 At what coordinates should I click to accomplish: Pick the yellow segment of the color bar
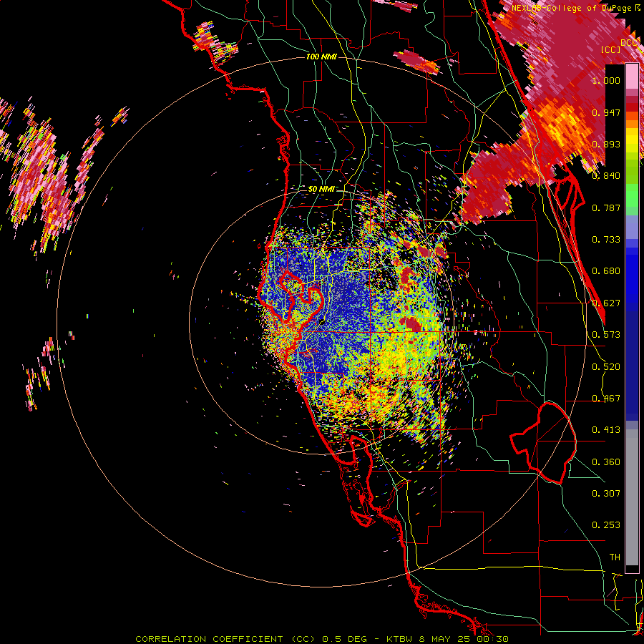(x=632, y=140)
